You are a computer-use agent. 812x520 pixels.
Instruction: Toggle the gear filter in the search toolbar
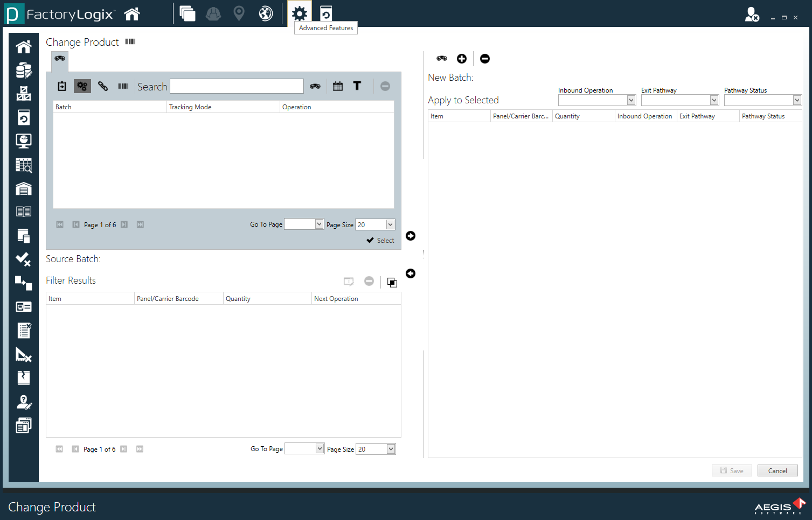[x=82, y=86]
